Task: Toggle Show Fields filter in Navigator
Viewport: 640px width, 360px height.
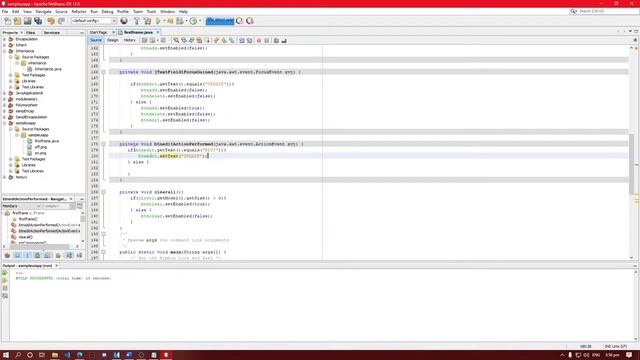Action: pos(17,256)
